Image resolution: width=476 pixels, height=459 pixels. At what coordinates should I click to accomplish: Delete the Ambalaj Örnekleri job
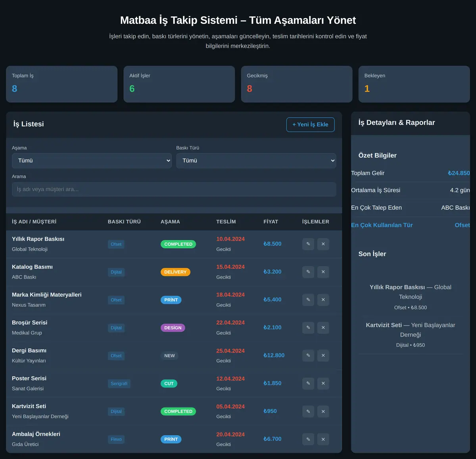[323, 439]
